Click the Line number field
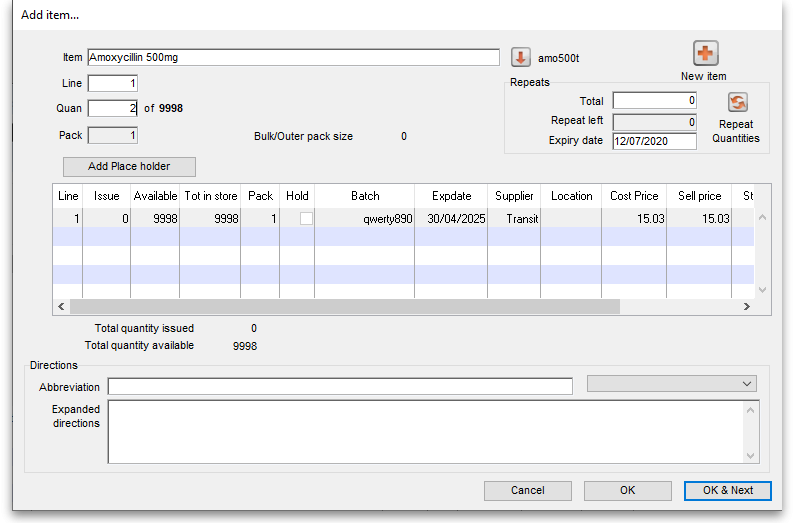Viewport: 794px width, 523px height. coord(112,84)
